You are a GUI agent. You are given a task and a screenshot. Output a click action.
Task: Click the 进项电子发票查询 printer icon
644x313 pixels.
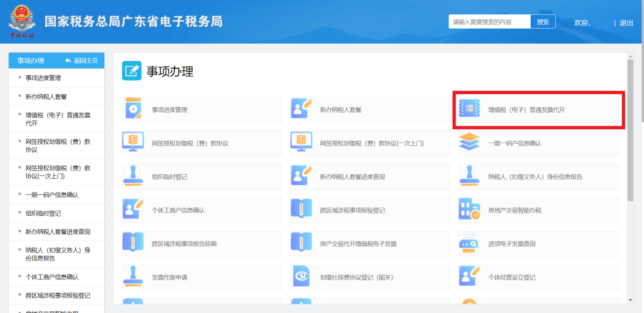[469, 244]
